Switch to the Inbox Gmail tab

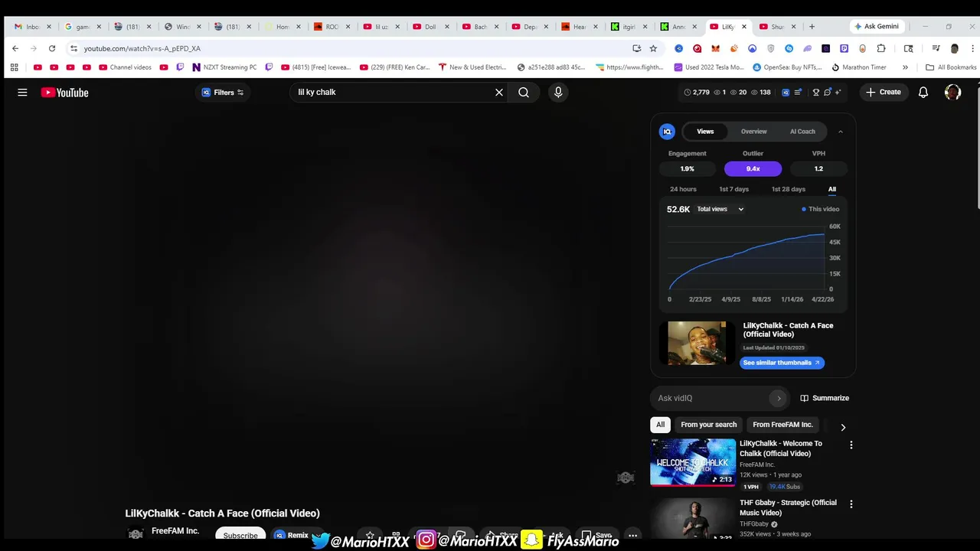pyautogui.click(x=31, y=26)
